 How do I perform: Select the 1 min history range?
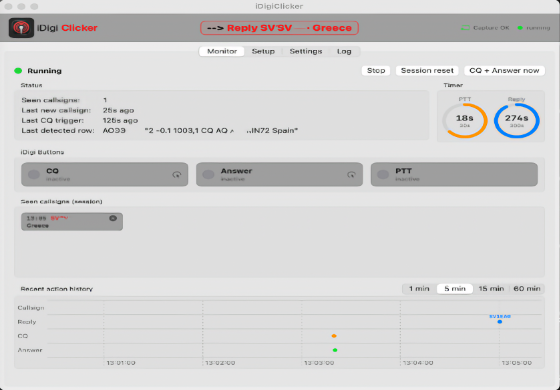(x=419, y=289)
